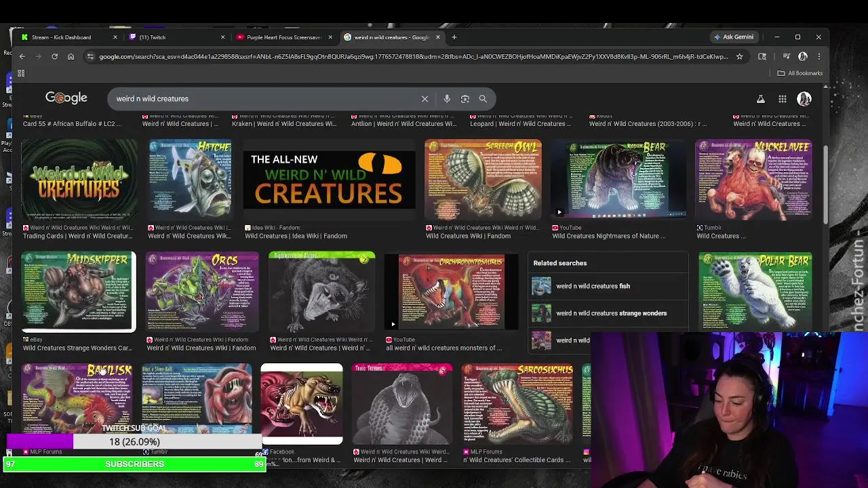Screen dimensions: 868x488
Task: Open the Sarcosuchus card image
Action: coord(518,405)
